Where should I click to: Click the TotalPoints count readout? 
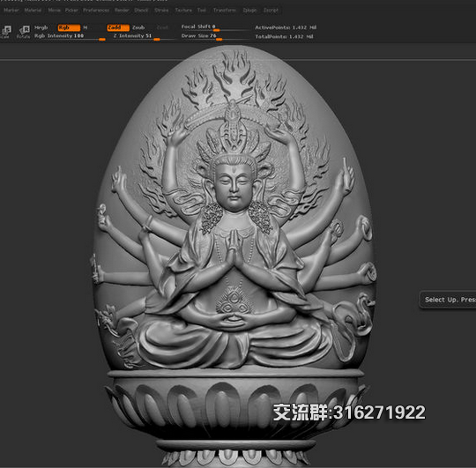[x=284, y=37]
